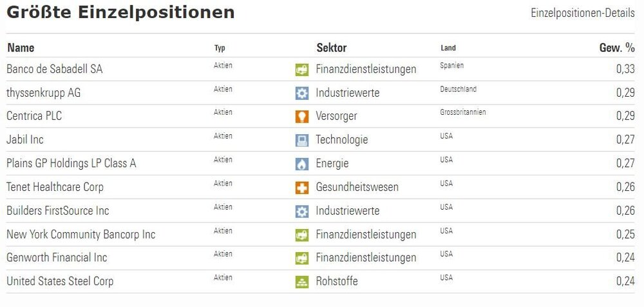Select the thyssenkrupp AG holding name
Viewport: 644px width, 307px height.
[43, 93]
